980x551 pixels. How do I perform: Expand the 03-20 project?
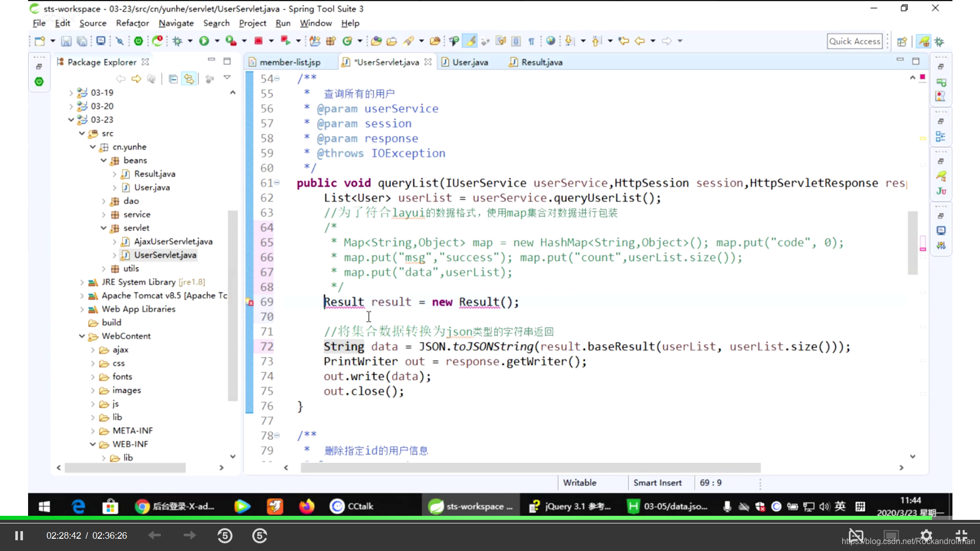click(x=71, y=106)
